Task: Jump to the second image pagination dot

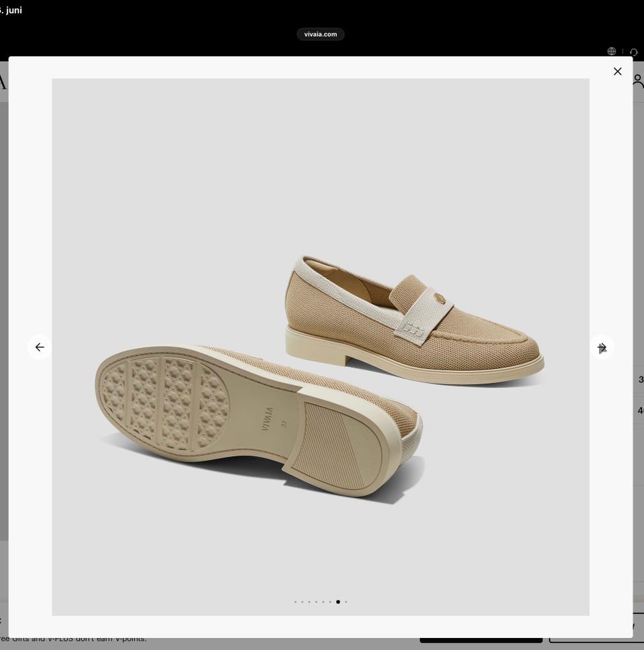Action: coord(303,602)
